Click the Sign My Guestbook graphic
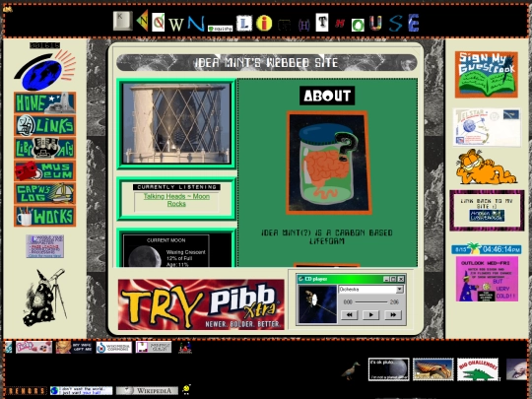532x399 pixels. [x=487, y=74]
